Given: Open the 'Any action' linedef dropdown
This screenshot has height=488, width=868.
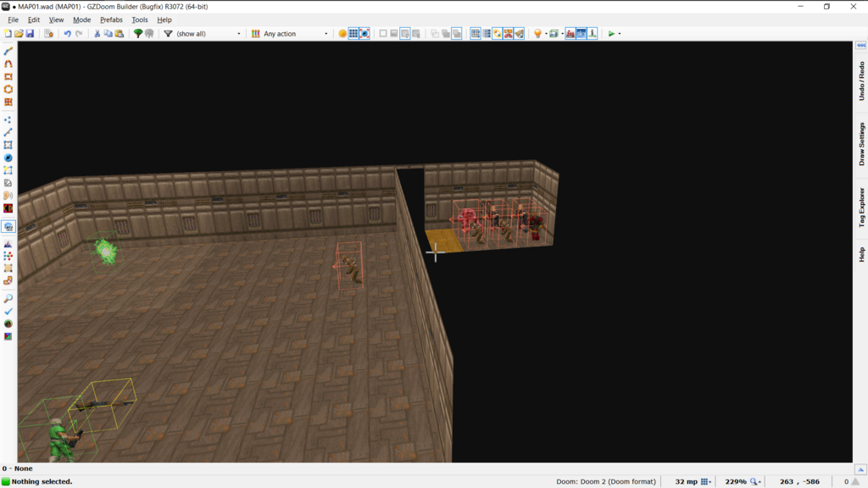Looking at the screenshot, I should 295,34.
